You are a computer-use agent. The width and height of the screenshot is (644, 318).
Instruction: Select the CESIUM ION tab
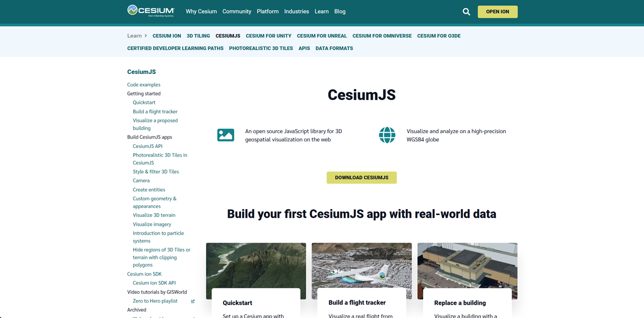167,36
